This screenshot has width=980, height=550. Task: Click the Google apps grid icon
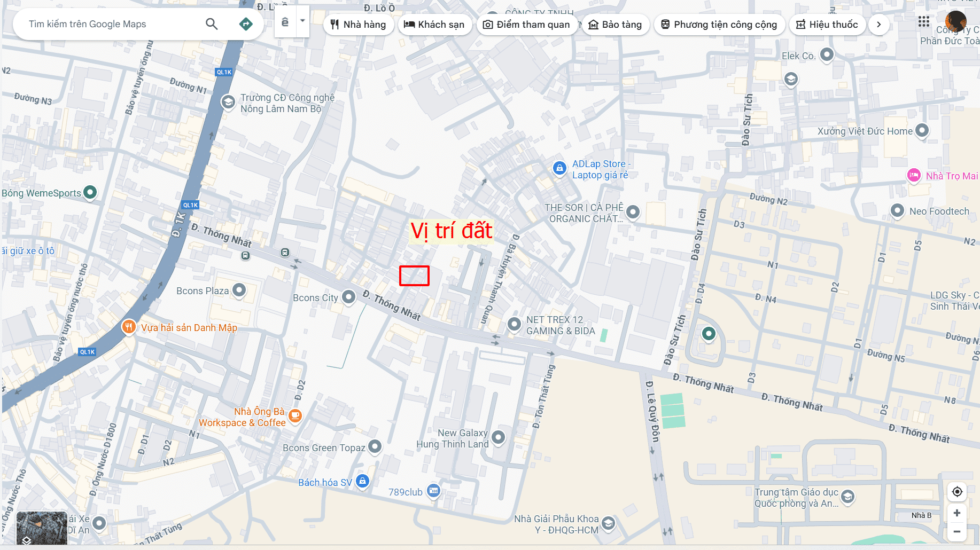[x=924, y=21]
